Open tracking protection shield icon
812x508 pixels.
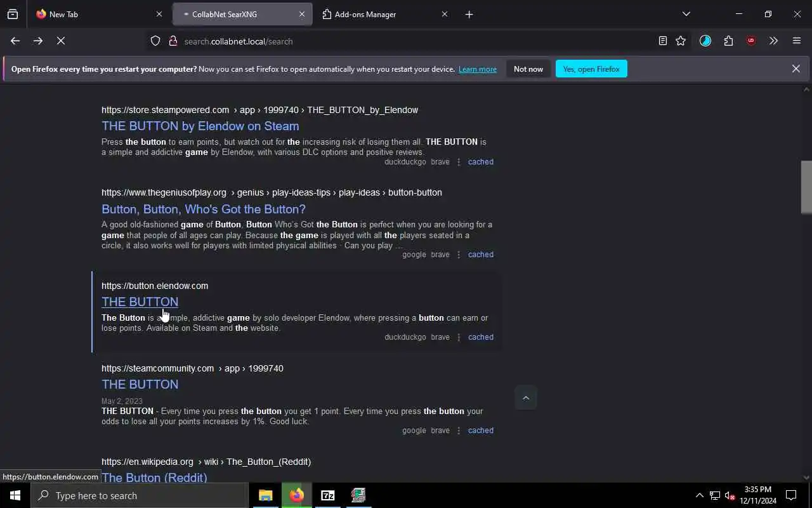click(155, 41)
